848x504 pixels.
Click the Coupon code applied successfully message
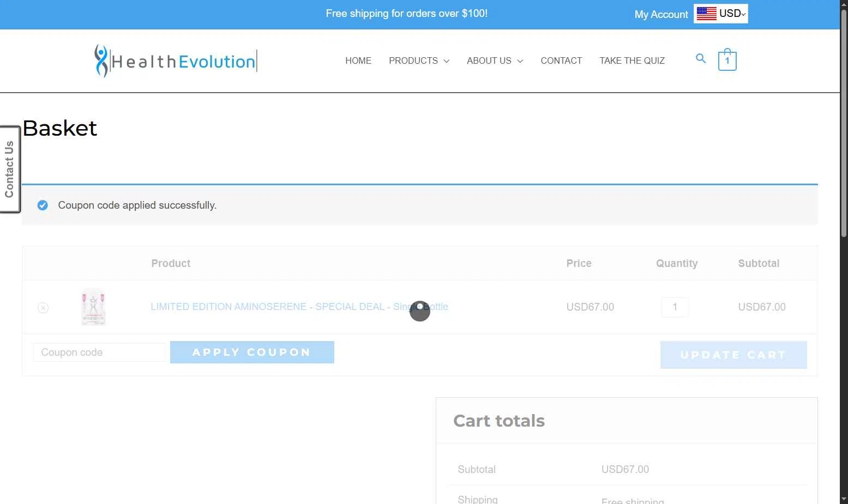(x=137, y=205)
